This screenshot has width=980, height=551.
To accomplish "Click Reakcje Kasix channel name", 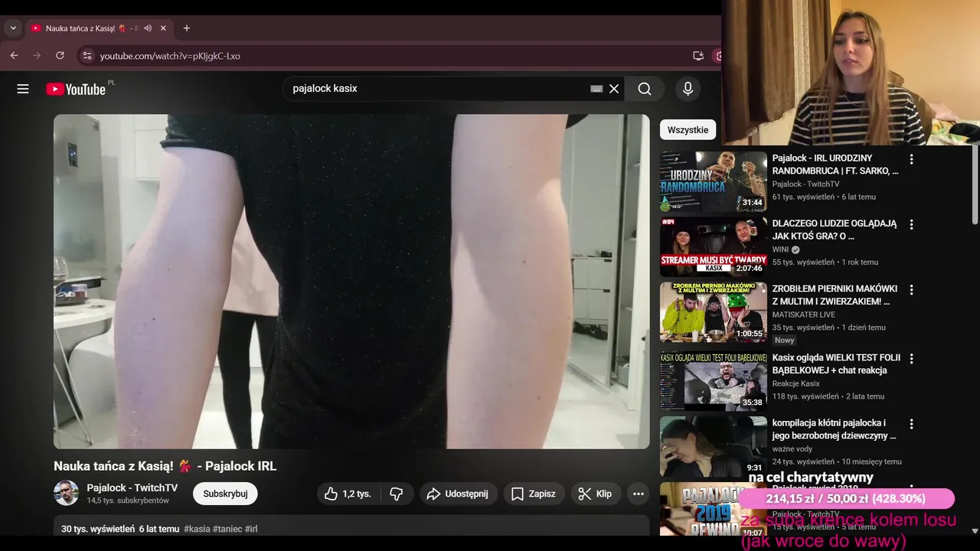I will [795, 383].
